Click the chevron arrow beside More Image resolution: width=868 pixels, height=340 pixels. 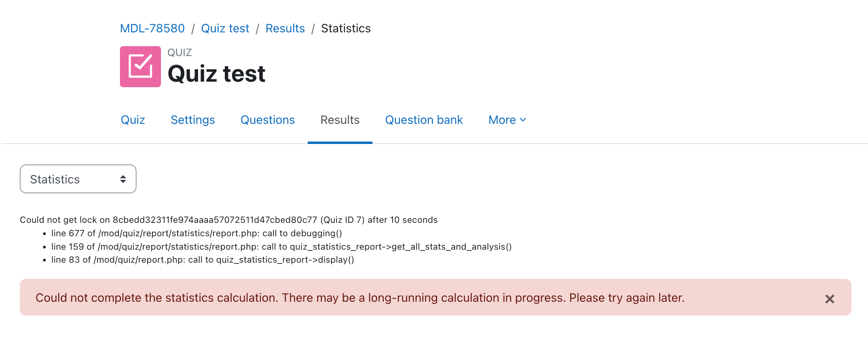coord(523,120)
